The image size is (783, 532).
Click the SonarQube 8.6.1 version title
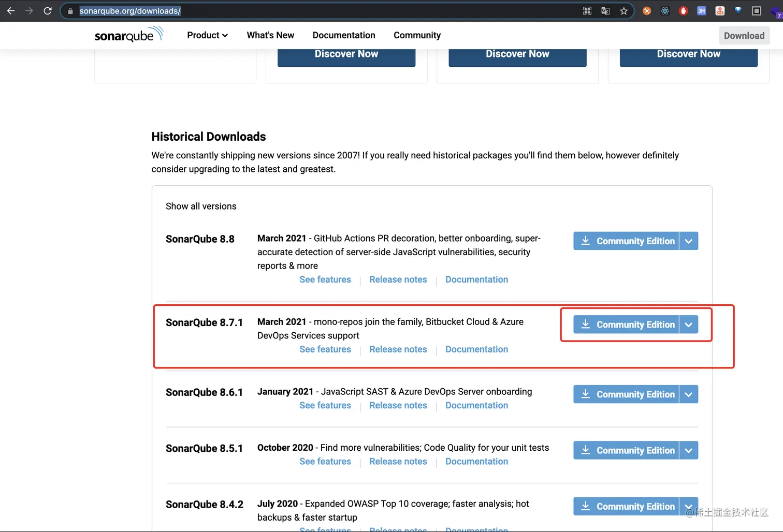click(204, 392)
